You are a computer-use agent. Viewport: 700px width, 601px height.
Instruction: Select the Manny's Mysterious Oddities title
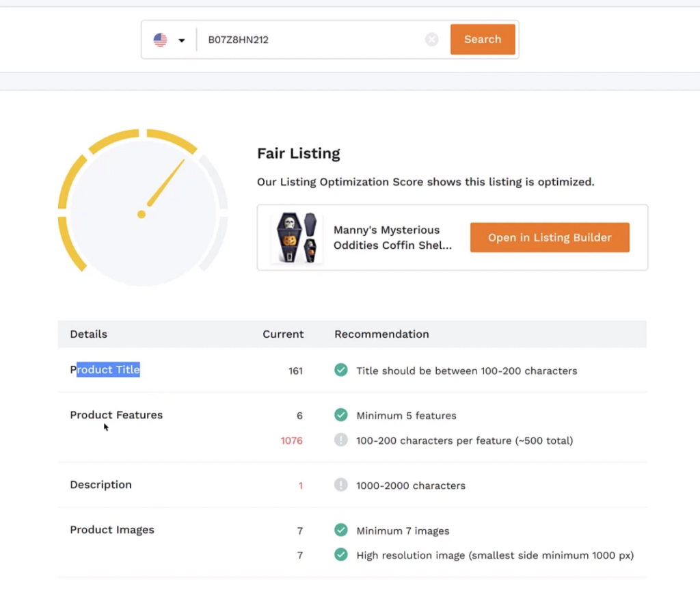pos(392,237)
